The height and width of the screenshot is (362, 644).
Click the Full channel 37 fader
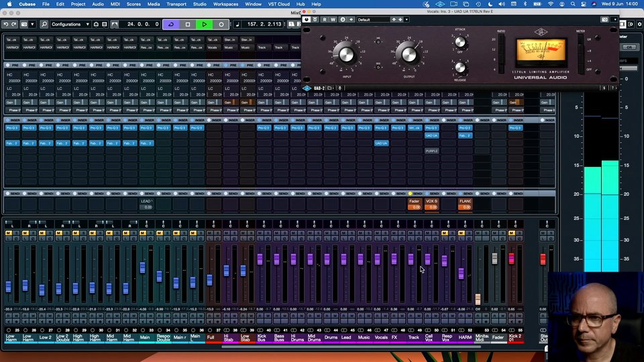209,280
